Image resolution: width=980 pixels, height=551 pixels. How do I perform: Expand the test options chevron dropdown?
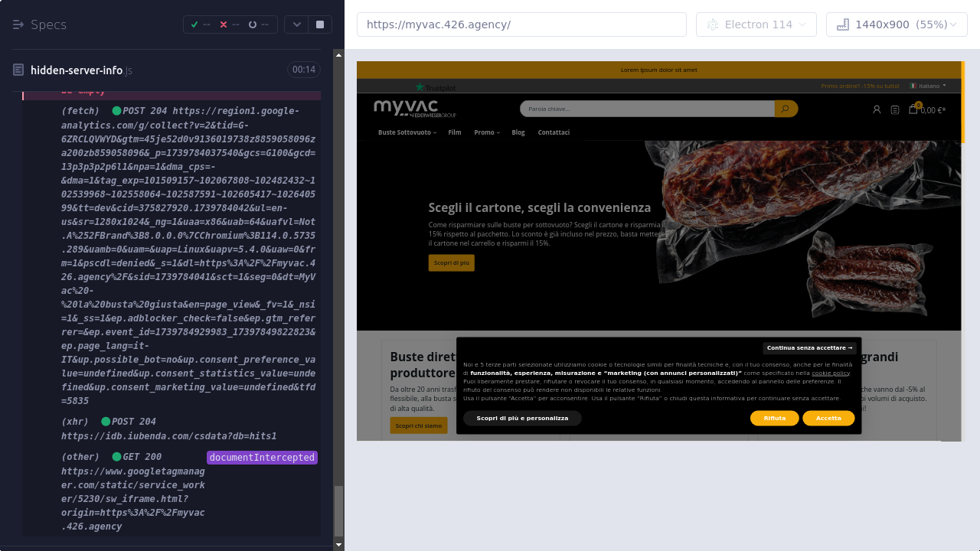(x=297, y=24)
